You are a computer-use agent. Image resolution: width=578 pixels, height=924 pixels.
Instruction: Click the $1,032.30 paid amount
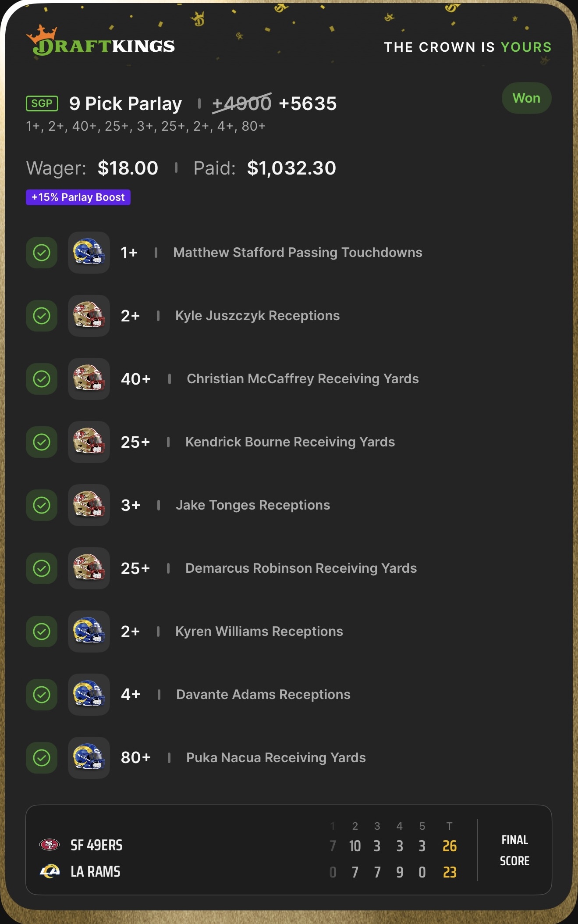pos(291,168)
